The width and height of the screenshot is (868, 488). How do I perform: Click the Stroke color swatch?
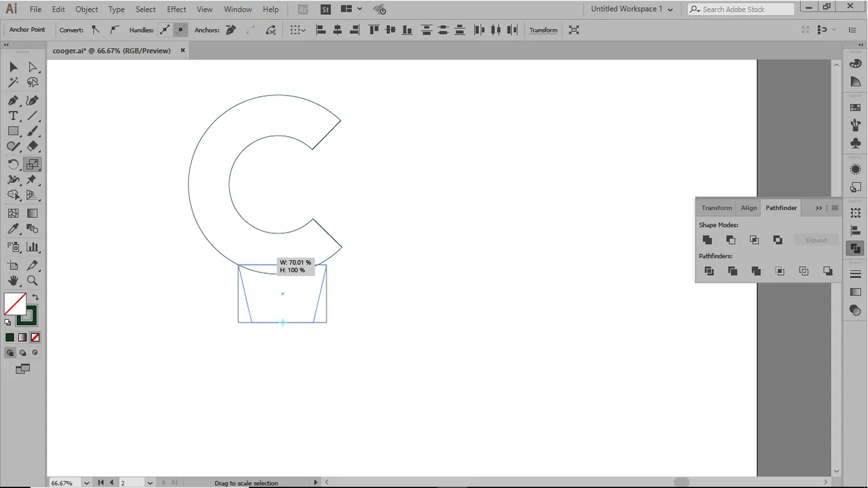[27, 317]
